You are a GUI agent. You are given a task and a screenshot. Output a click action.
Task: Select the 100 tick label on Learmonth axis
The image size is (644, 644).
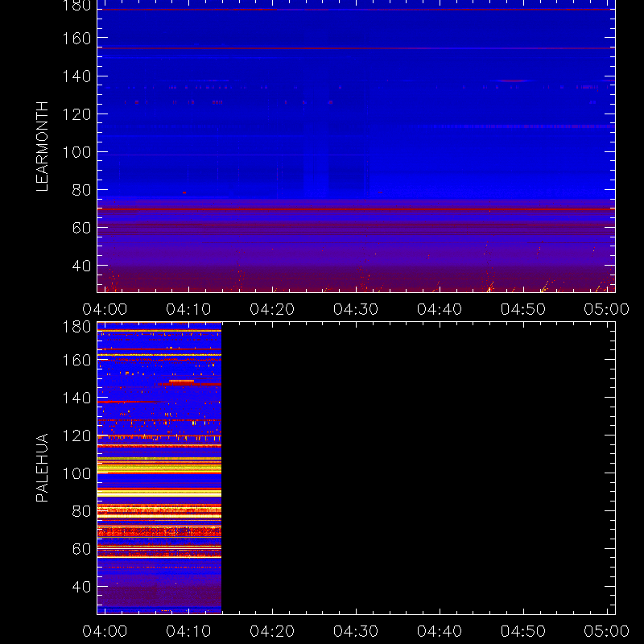(x=76, y=152)
